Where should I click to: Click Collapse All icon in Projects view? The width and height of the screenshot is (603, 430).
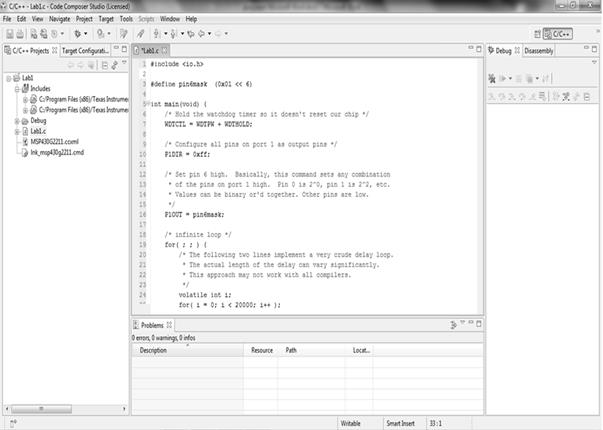[x=105, y=65]
